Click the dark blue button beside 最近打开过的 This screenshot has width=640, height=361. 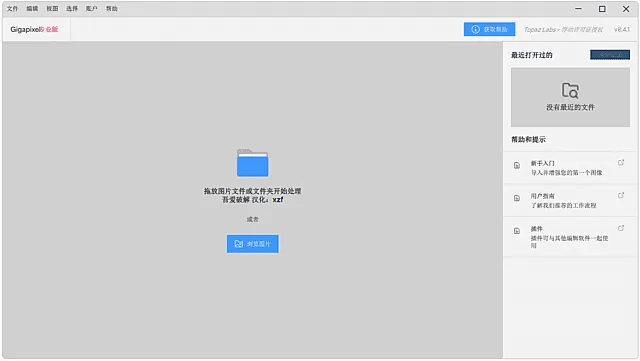pyautogui.click(x=610, y=55)
